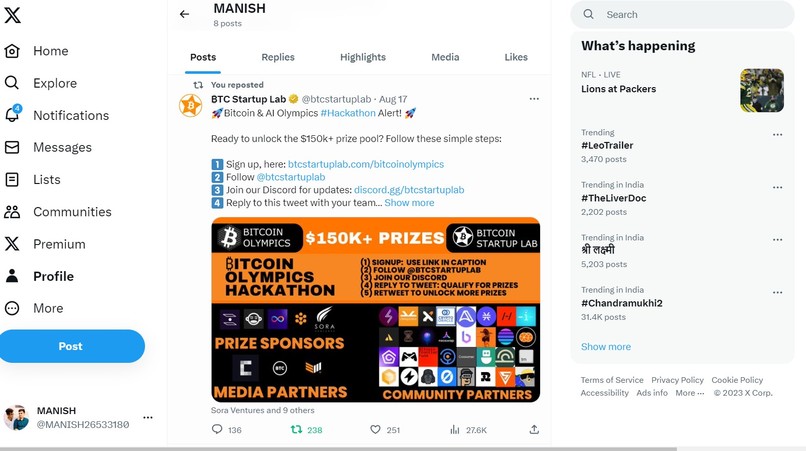Open the Communities icon in sidebar
806x451 pixels.
[x=12, y=212]
